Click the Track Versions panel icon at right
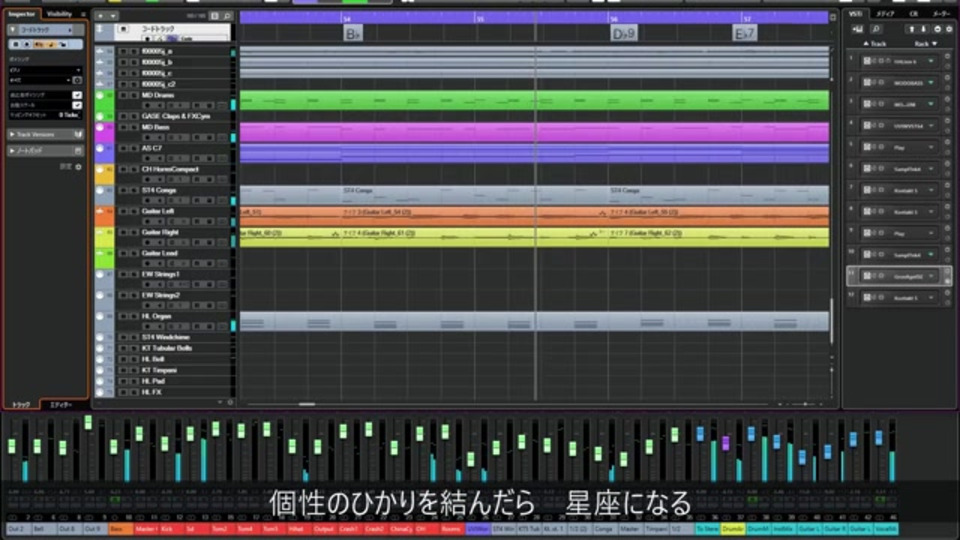 [78, 134]
